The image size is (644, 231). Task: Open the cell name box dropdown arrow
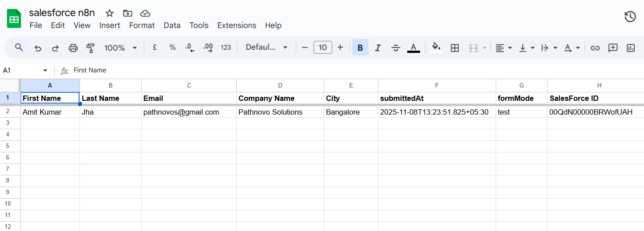pos(45,71)
